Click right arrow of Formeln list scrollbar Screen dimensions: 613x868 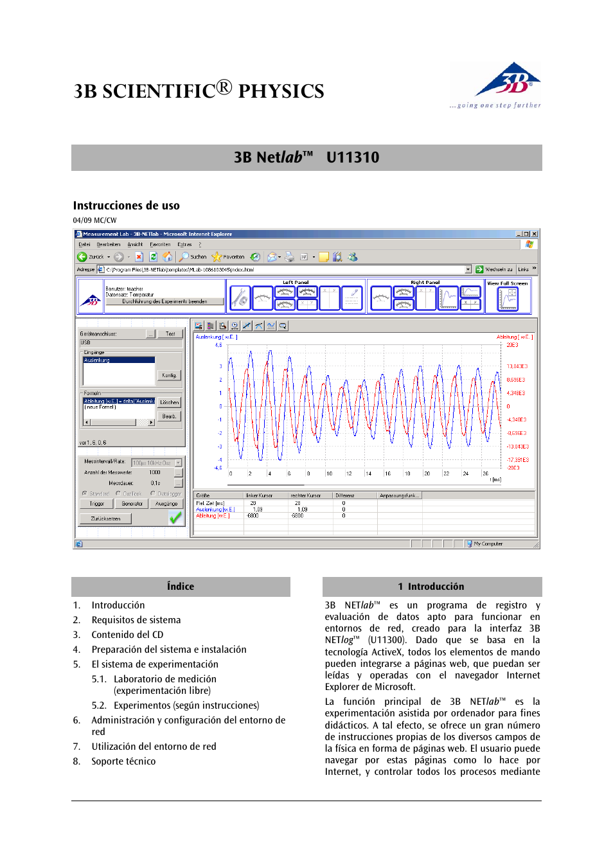(152, 423)
